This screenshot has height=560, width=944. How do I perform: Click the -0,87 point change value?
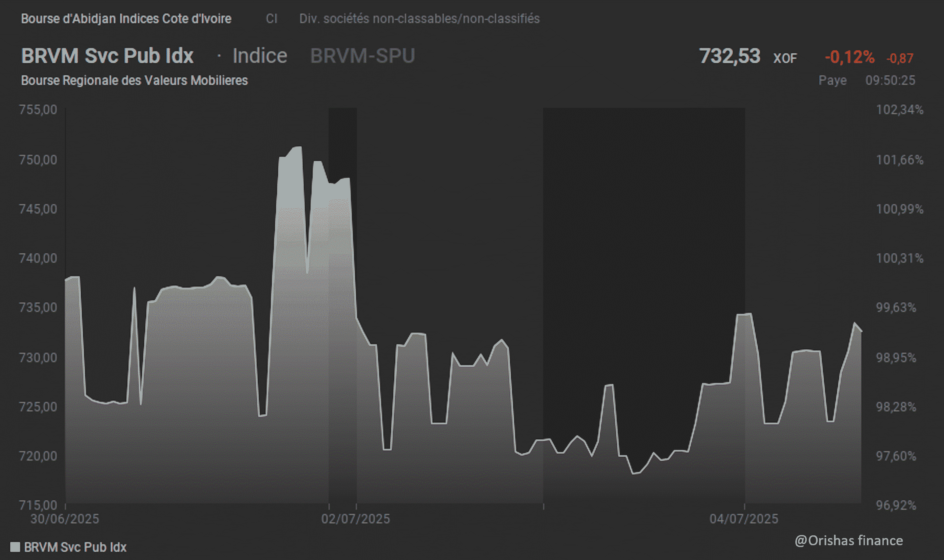[x=900, y=58]
